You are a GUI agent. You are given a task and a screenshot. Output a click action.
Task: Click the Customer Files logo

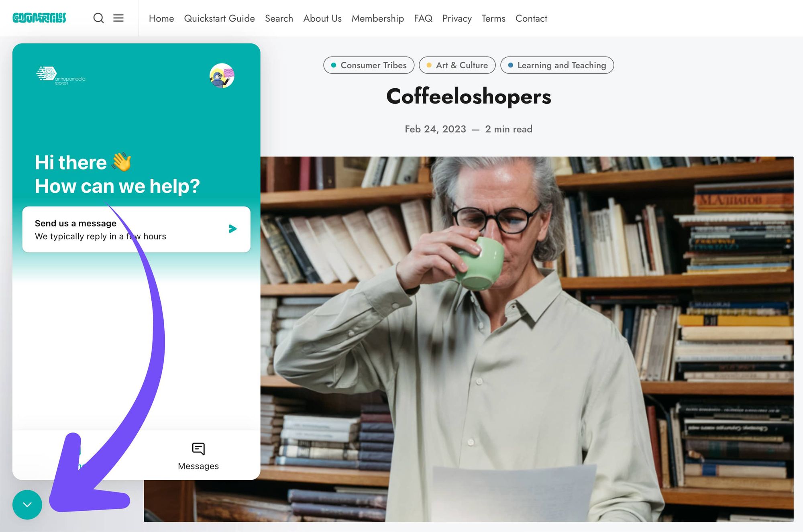coord(39,18)
